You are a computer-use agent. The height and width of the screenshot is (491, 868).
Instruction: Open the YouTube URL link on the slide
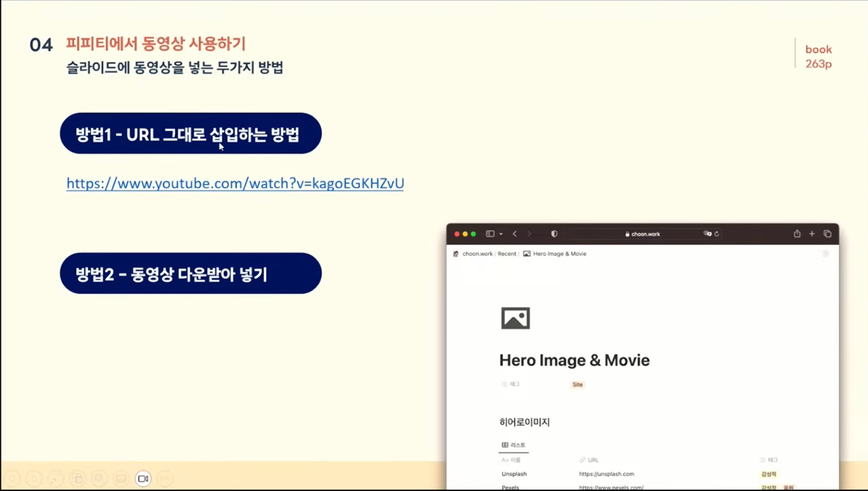[x=235, y=184]
